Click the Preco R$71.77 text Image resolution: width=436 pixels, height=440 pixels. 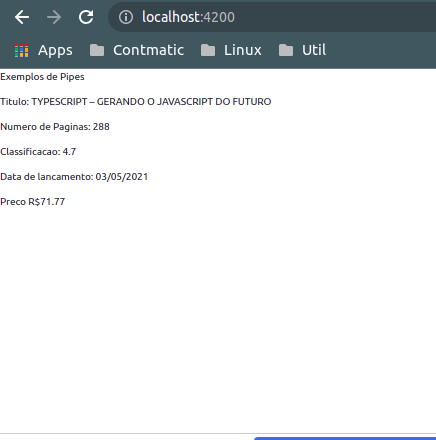33,202
